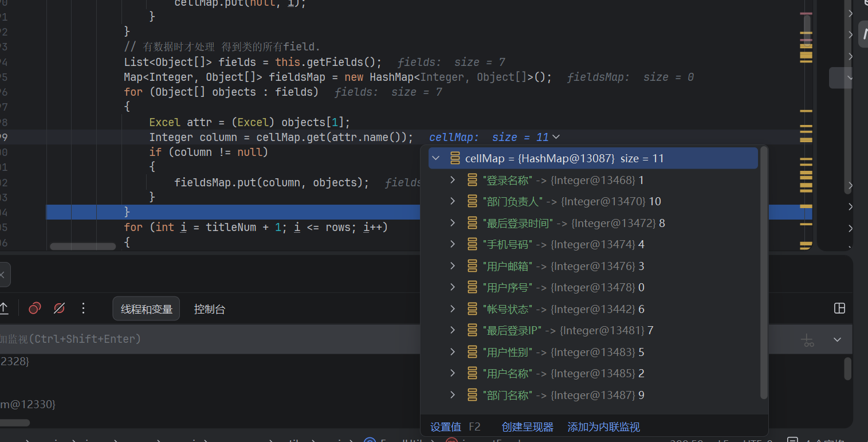Click "this.getFields()" in the editor
Screen dimensions: 868x442
tap(325, 62)
